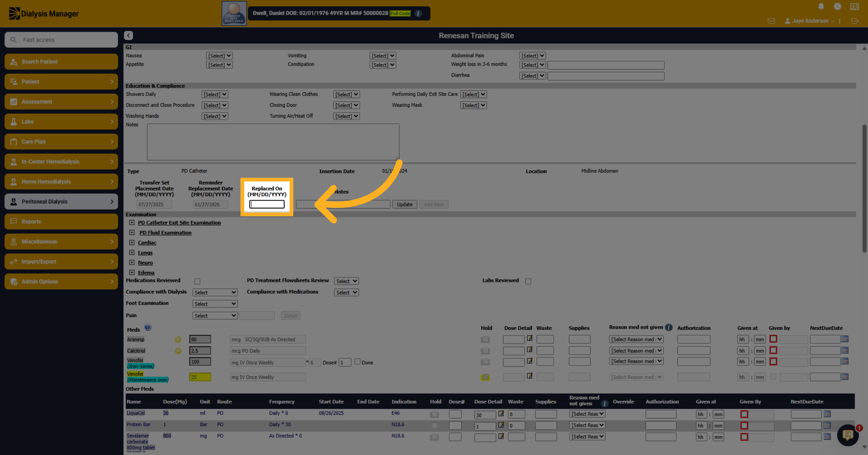Open Reason med not given dropdown for Aranesp
Viewport: 868px width, 455px height.
coord(636,340)
